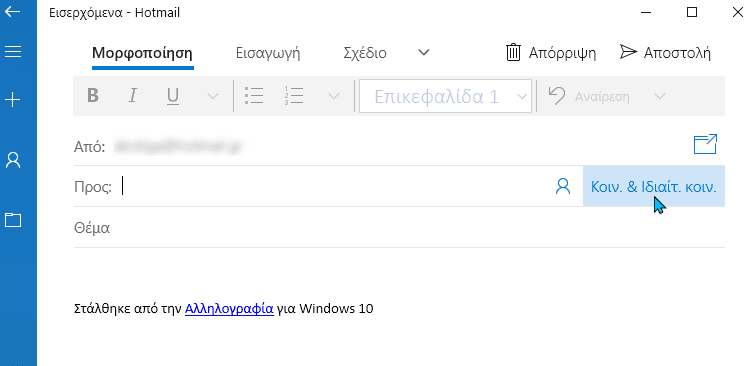The height and width of the screenshot is (366, 744).
Task: Expand font formatting options chevron
Action: coord(213,97)
